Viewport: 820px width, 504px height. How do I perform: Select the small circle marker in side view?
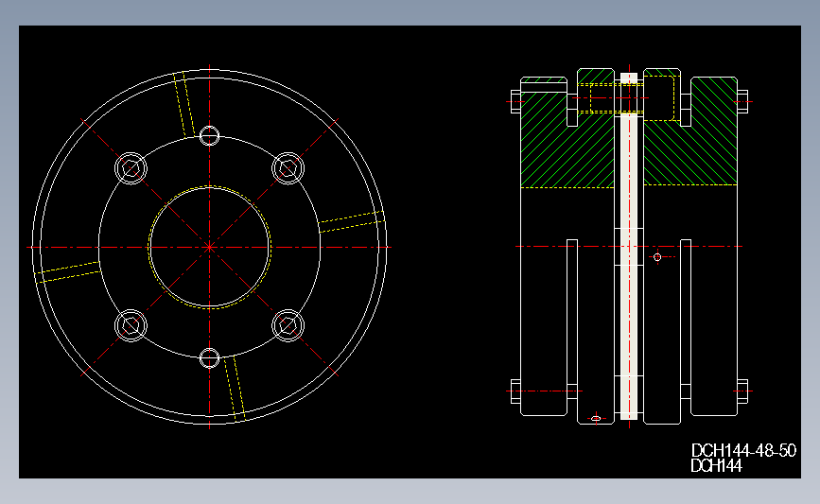(657, 256)
